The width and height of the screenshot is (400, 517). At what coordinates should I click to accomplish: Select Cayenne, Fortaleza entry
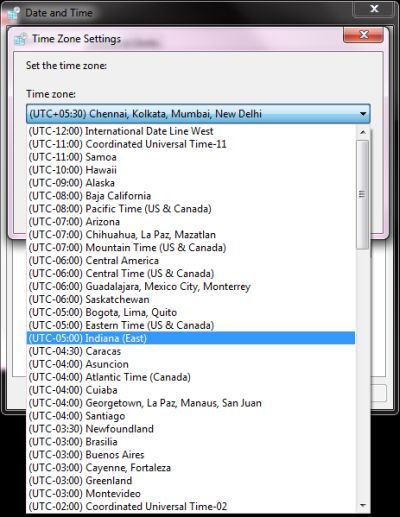coord(191,468)
